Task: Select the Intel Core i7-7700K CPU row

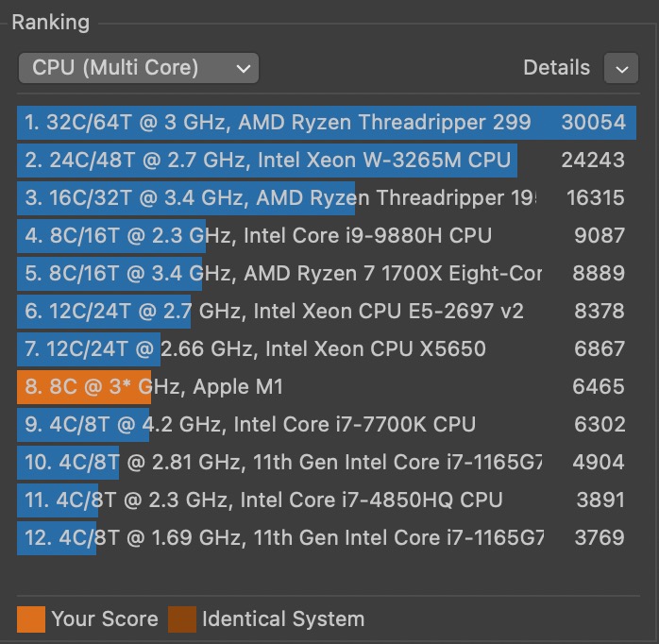Action: point(327,425)
